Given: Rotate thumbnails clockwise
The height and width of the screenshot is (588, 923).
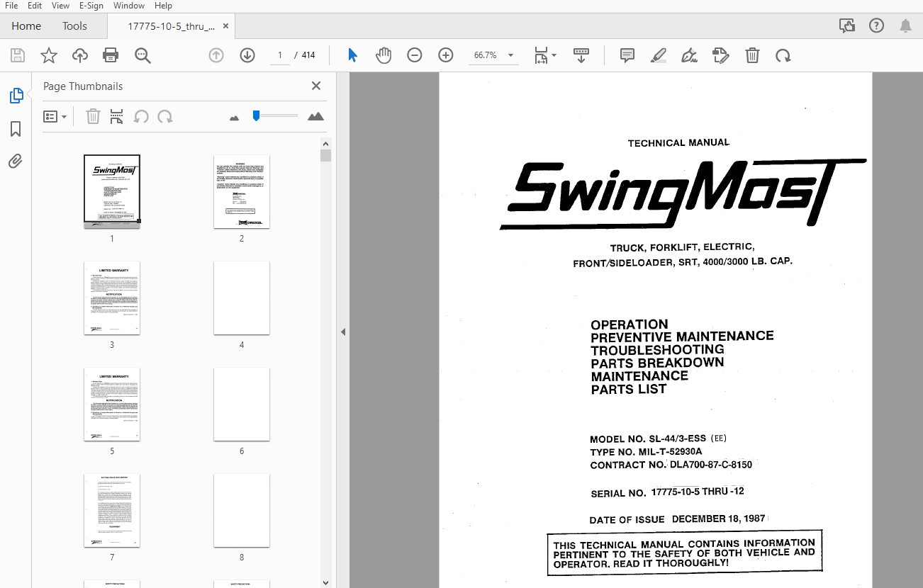Looking at the screenshot, I should pos(165,116).
